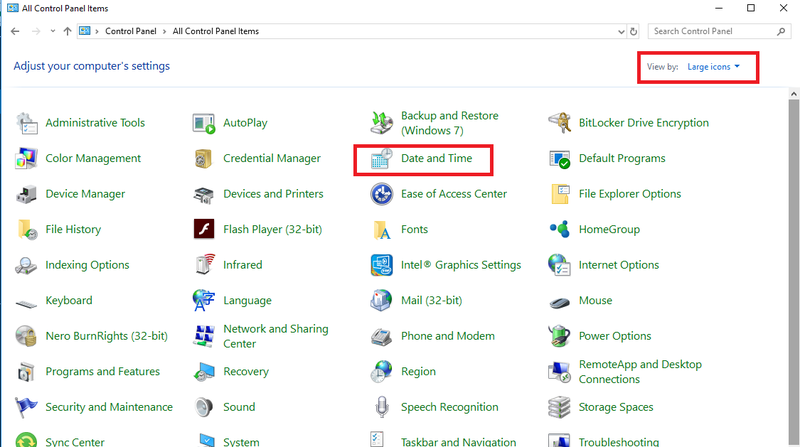Click the Sound text label

point(239,407)
